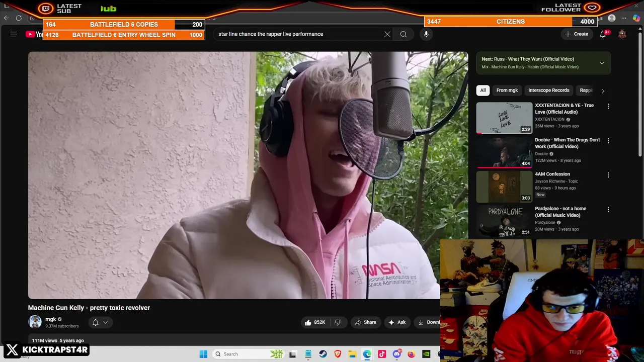Open XXXTENTACION & YE True Love title

(x=564, y=109)
